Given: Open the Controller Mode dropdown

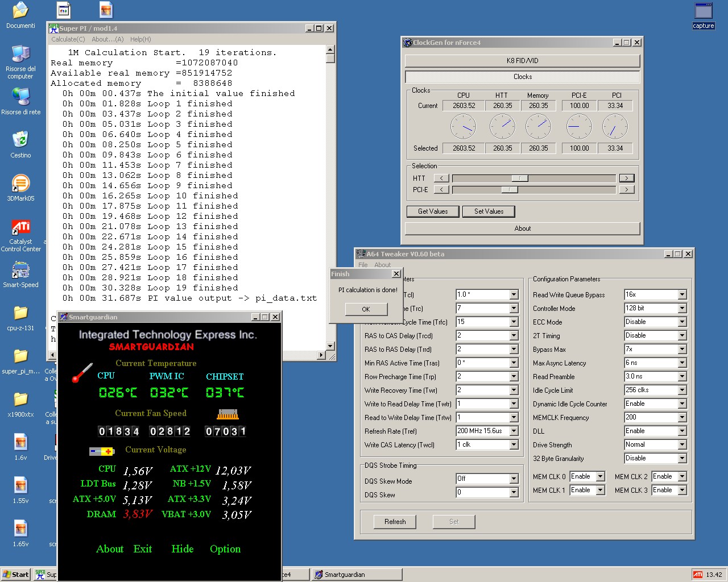Looking at the screenshot, I should 682,309.
